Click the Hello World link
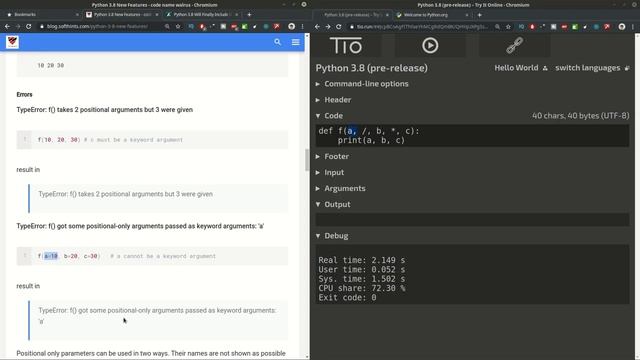Screen dimensions: 640x360 [x=521, y=68]
